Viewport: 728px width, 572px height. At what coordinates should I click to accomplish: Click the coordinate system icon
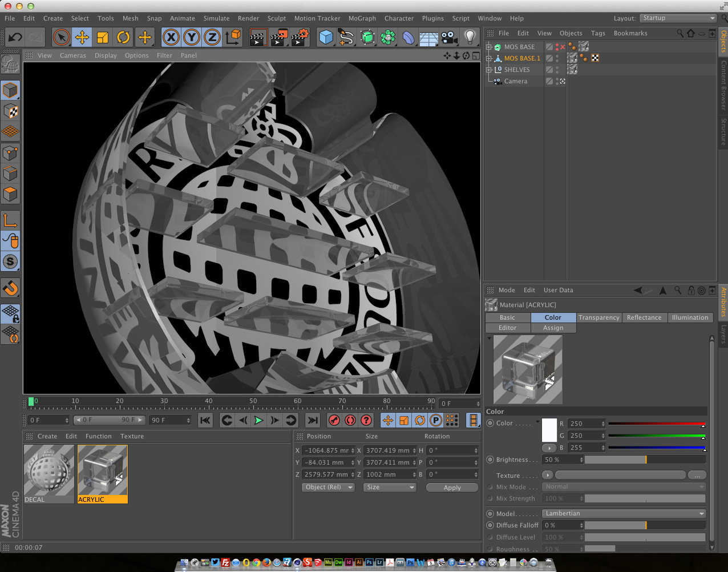tap(233, 38)
